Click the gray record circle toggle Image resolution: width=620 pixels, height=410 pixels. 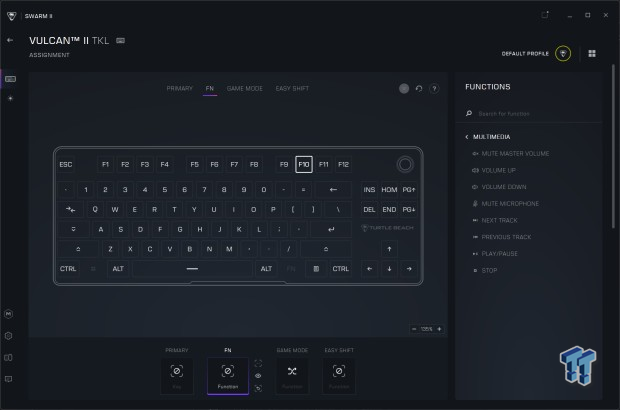click(x=404, y=89)
